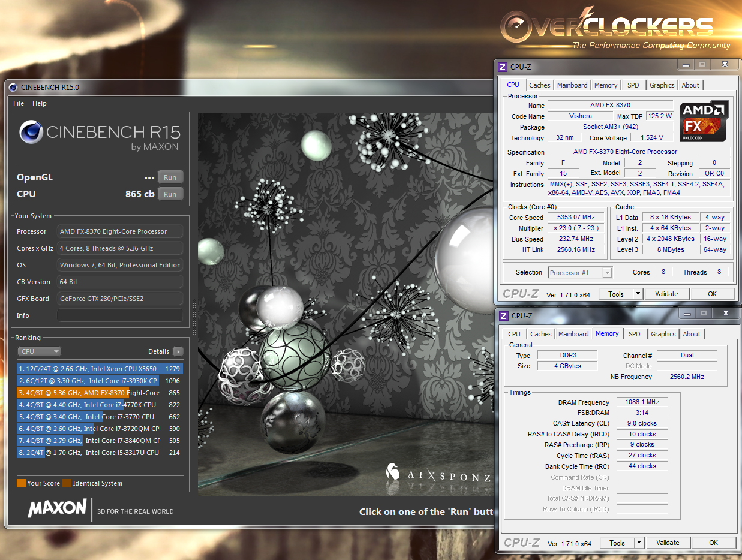Click Validate in lower CPU-Z window
Viewport: 742px width, 560px height.
point(668,543)
